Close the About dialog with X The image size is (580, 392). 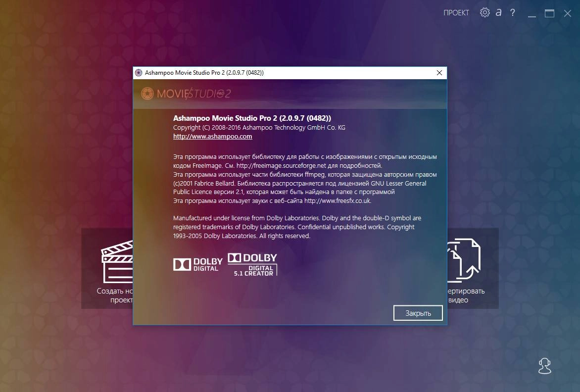(439, 73)
